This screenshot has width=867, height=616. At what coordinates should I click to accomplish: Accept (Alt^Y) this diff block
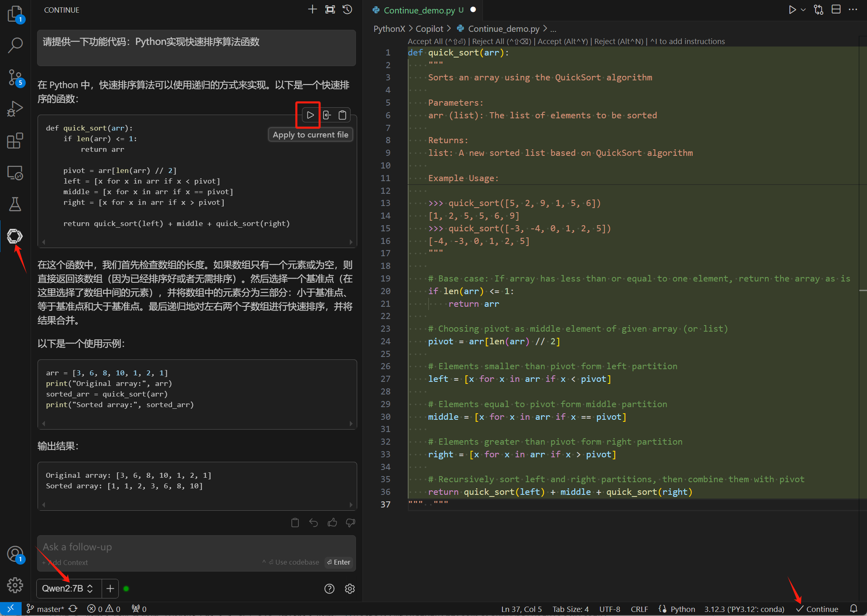click(563, 41)
